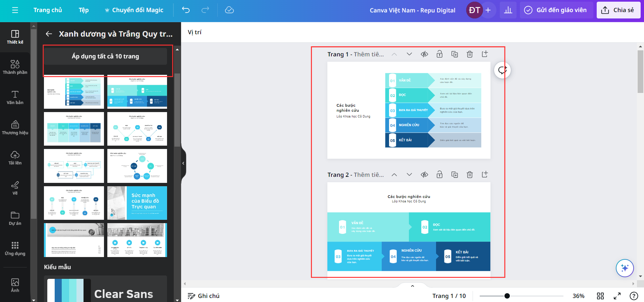Open Canva magic assistant sparkle button

pos(625,268)
